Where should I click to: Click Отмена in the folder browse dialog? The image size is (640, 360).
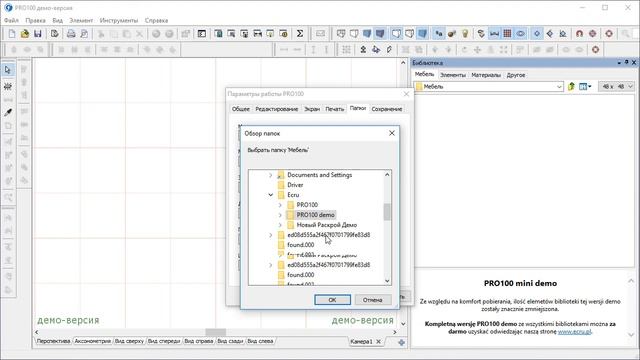tap(373, 300)
